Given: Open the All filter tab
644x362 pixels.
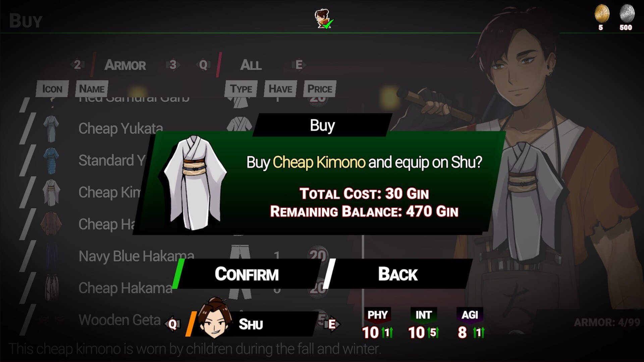Looking at the screenshot, I should coord(251,65).
